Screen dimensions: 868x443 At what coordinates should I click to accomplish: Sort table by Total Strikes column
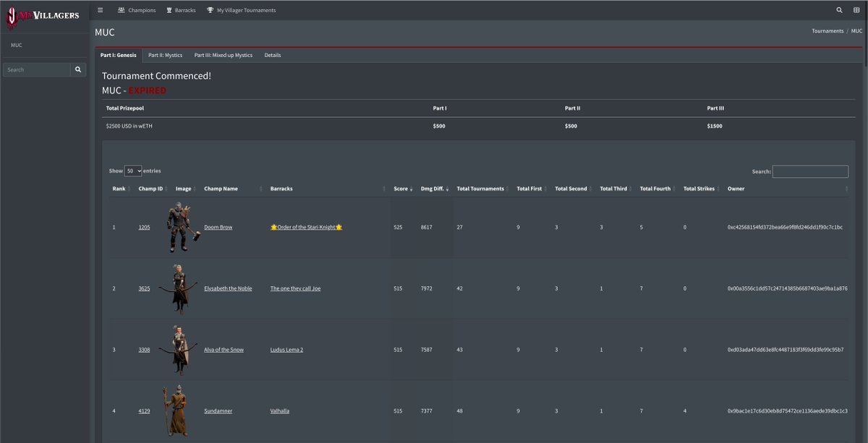pos(702,189)
